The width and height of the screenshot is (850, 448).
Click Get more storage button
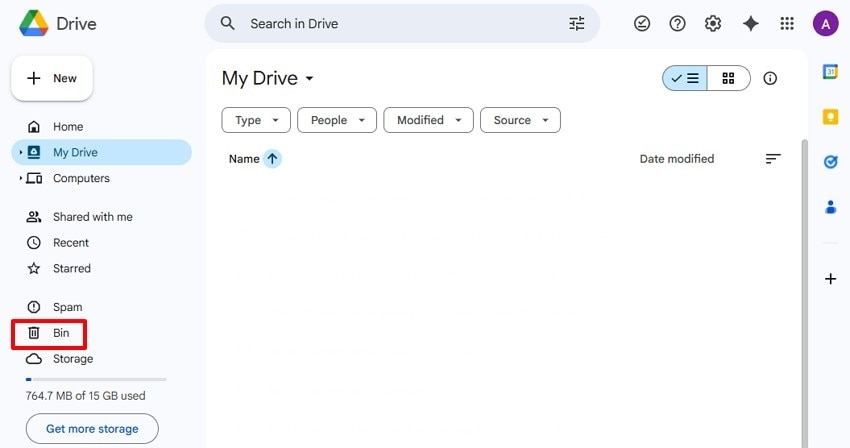(92, 429)
